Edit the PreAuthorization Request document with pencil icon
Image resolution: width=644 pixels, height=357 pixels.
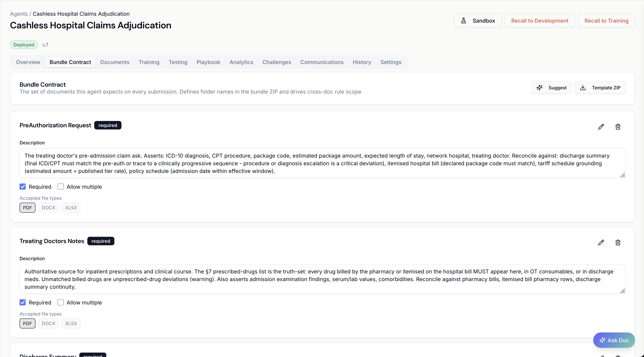coord(601,127)
